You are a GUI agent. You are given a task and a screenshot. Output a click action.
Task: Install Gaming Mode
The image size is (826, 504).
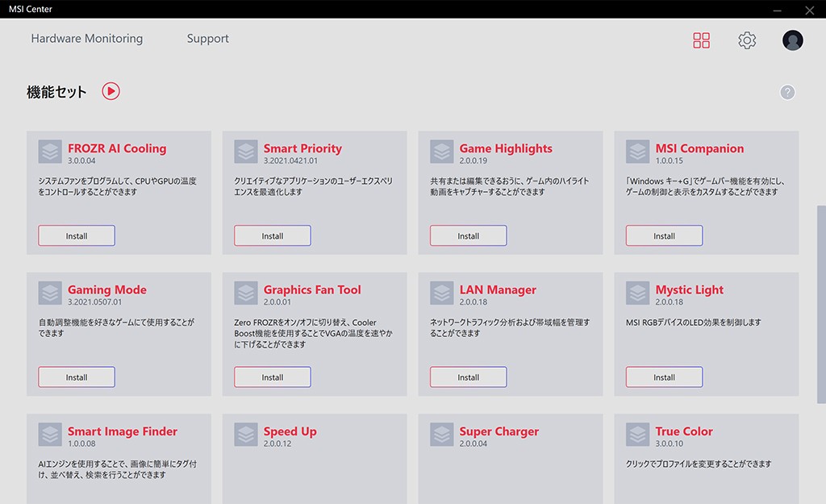tap(77, 377)
